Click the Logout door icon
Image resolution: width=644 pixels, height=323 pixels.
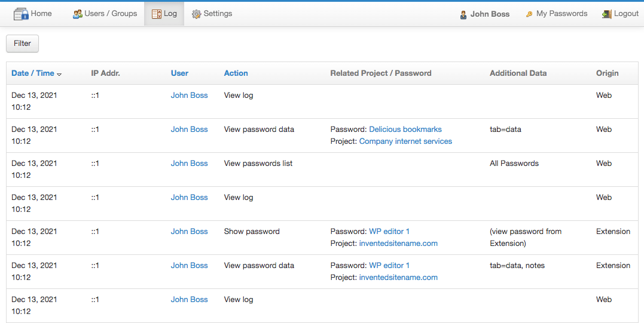(x=607, y=14)
